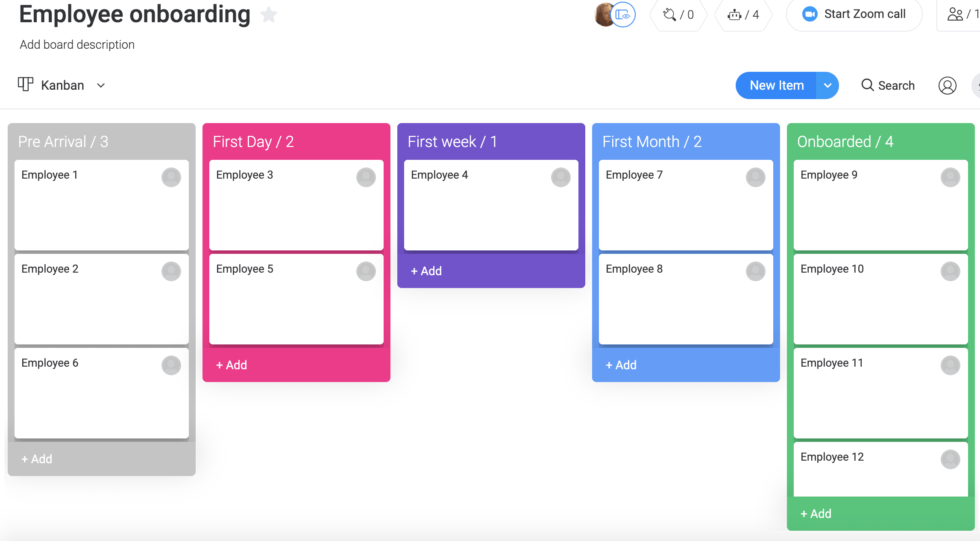
Task: Click assignee avatar on Employee 12 card
Action: (x=951, y=459)
